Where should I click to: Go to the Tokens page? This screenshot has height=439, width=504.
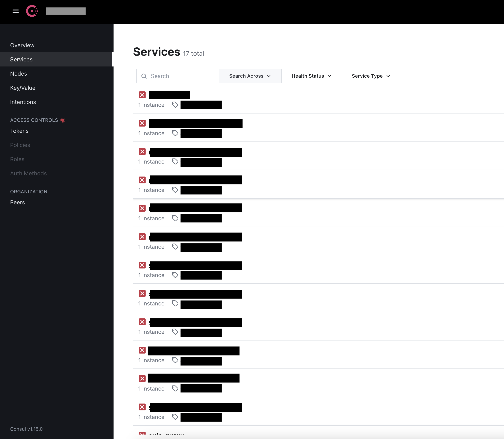click(x=19, y=131)
